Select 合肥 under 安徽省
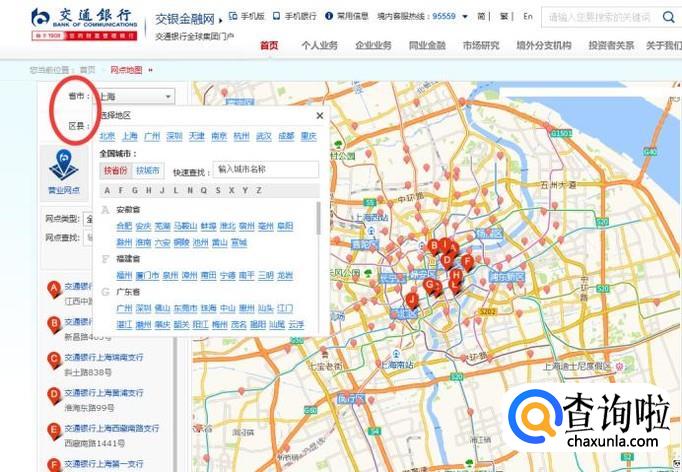The width and height of the screenshot is (682, 472). (124, 226)
